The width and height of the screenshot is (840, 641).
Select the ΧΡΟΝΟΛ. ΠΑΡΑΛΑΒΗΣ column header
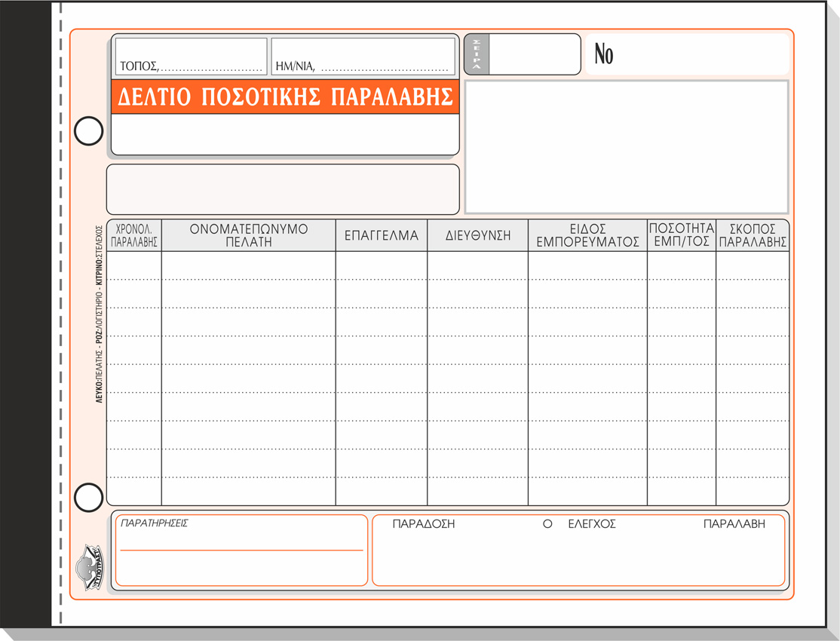pos(134,235)
